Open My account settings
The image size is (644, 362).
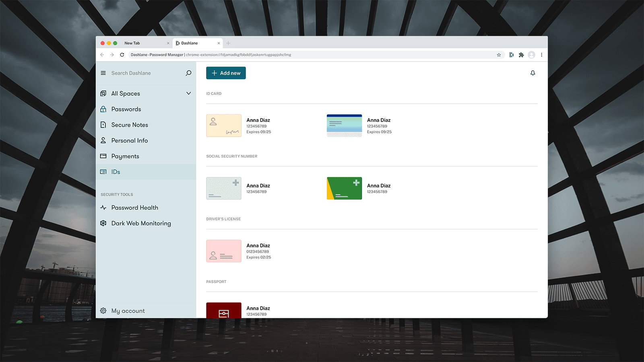[x=146, y=311]
